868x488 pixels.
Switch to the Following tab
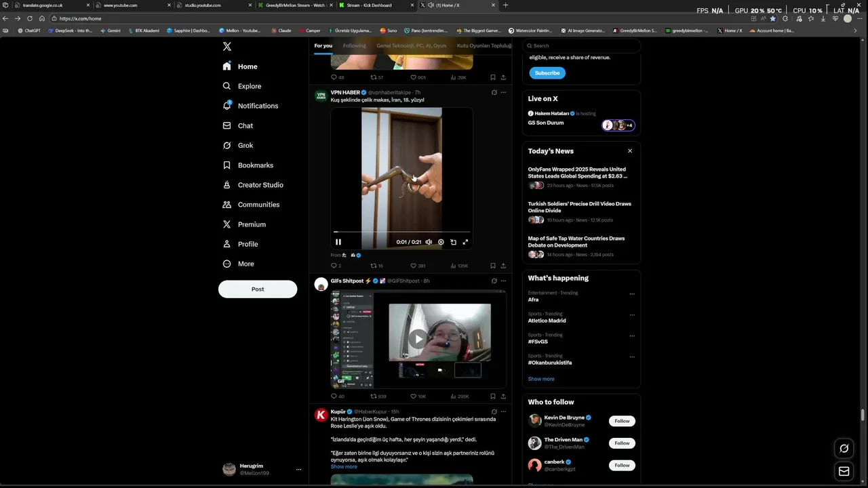(354, 46)
